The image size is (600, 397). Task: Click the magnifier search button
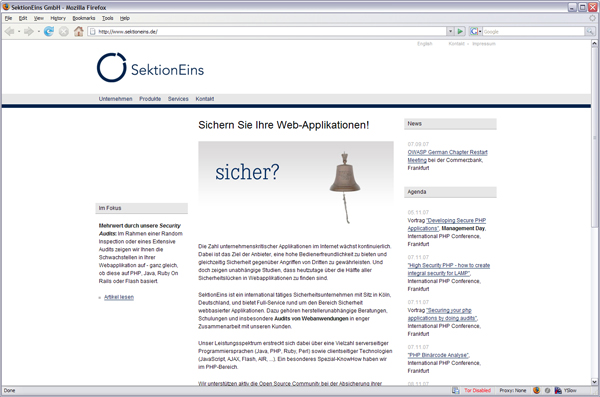pos(590,31)
